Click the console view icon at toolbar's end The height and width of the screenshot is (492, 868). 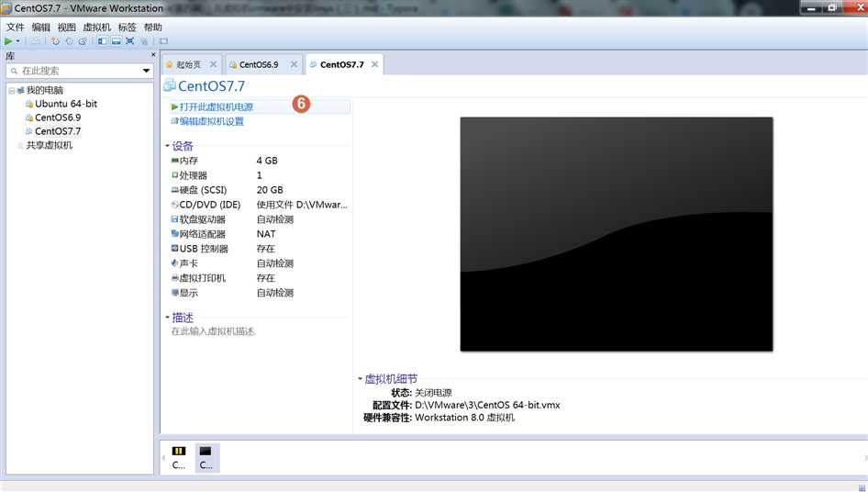[164, 41]
